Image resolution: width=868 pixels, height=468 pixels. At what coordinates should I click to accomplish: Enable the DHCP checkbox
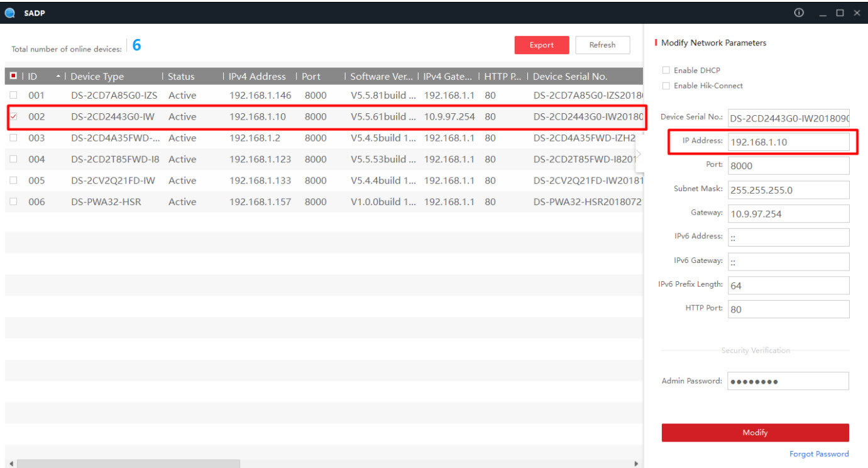666,70
